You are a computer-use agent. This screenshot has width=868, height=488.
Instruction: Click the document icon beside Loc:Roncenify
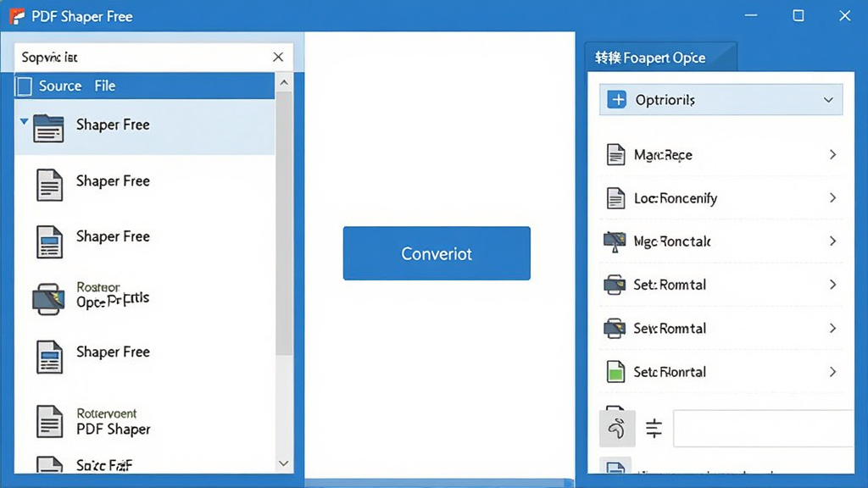point(615,198)
